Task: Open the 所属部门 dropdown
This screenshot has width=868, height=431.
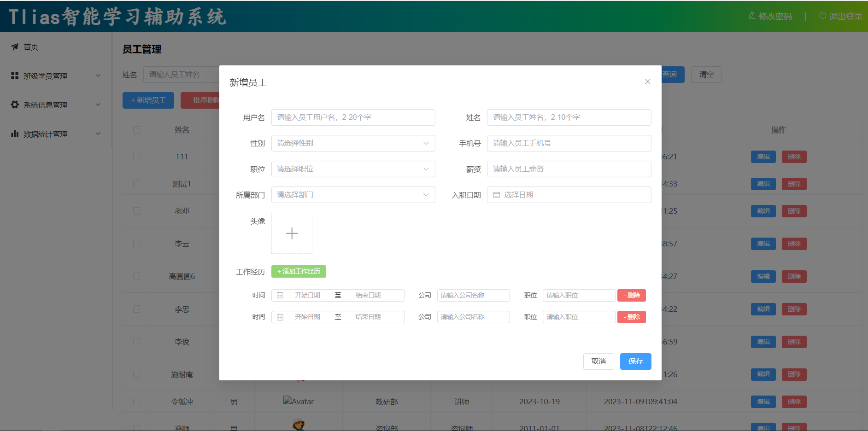Action: point(353,195)
